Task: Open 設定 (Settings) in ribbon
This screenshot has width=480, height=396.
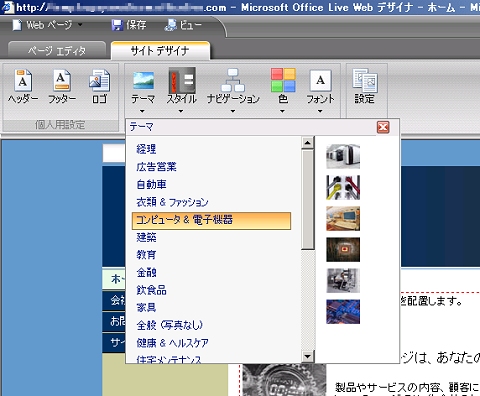Action: click(365, 87)
